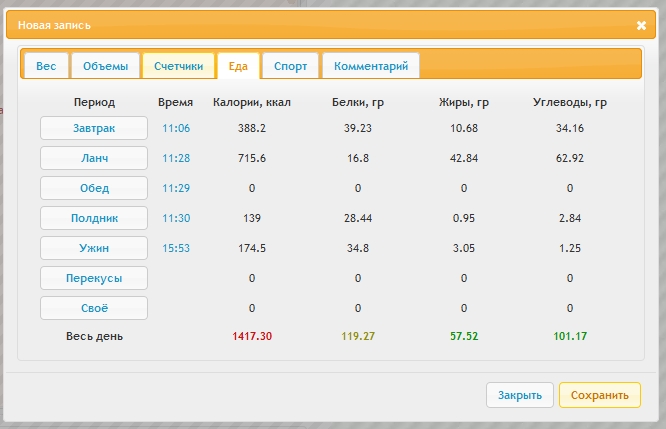This screenshot has height=429, width=666.
Task: Click the 11:28 lunch time link
Action: (x=176, y=159)
